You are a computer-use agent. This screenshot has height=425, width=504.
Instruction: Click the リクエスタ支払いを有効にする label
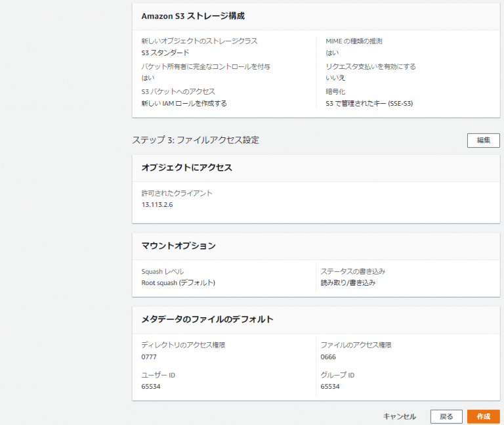[370, 66]
